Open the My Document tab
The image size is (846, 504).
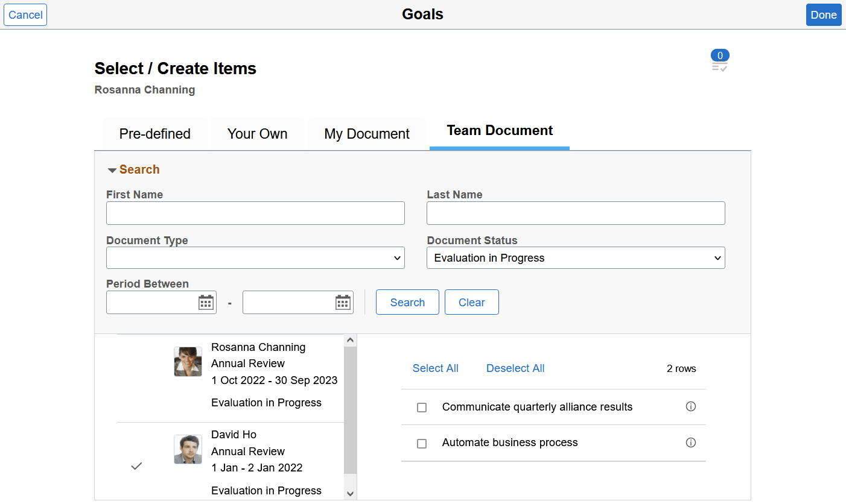366,133
